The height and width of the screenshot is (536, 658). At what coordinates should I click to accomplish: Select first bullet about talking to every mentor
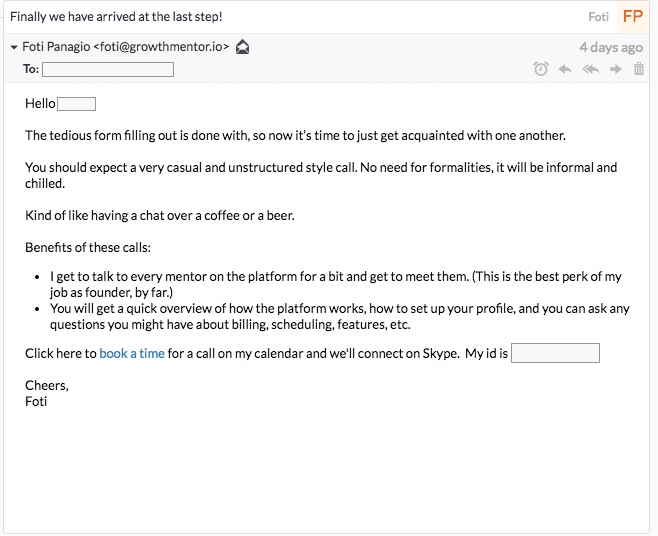click(x=335, y=285)
